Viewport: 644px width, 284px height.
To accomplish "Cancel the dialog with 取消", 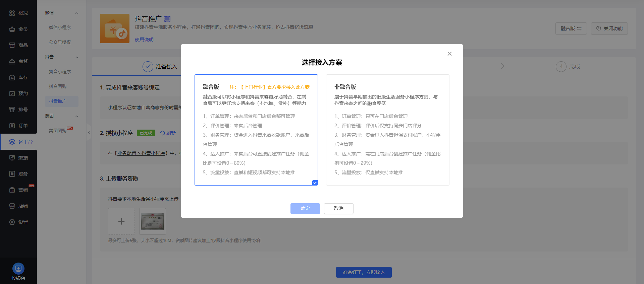I will pyautogui.click(x=339, y=208).
